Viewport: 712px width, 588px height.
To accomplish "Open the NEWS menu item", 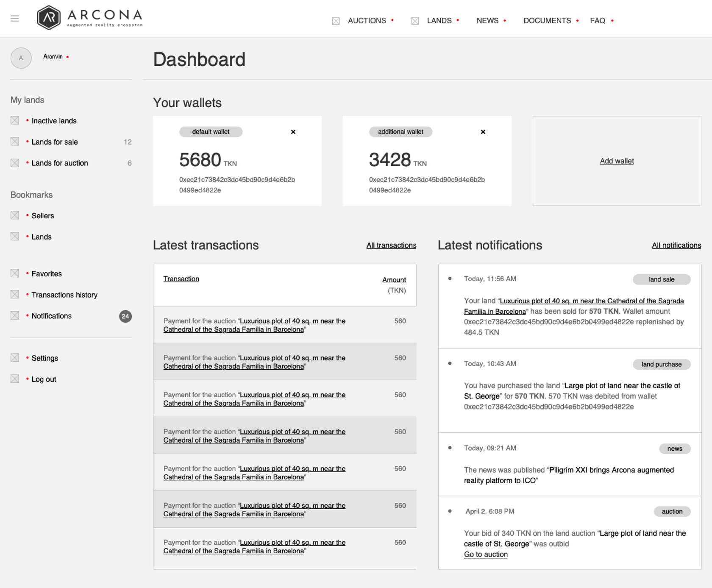I will pyautogui.click(x=487, y=21).
